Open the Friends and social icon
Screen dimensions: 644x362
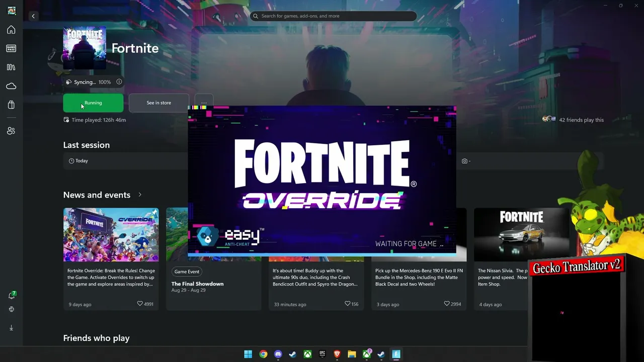(x=11, y=131)
